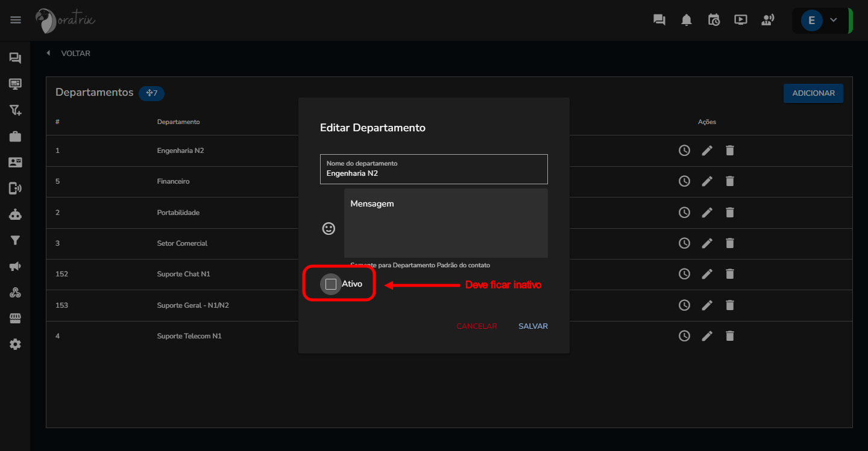Open chat messages icon in top bar
The height and width of the screenshot is (451, 868).
pyautogui.click(x=659, y=20)
